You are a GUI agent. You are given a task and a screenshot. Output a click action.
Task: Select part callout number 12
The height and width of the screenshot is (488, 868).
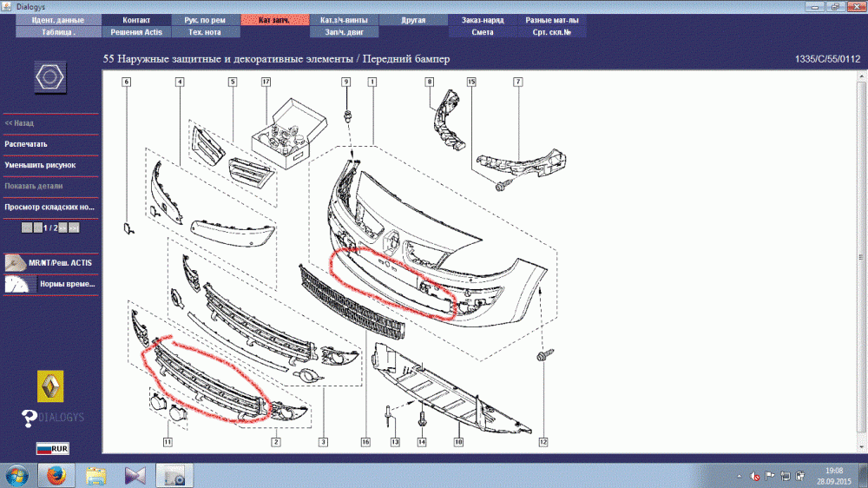[543, 442]
